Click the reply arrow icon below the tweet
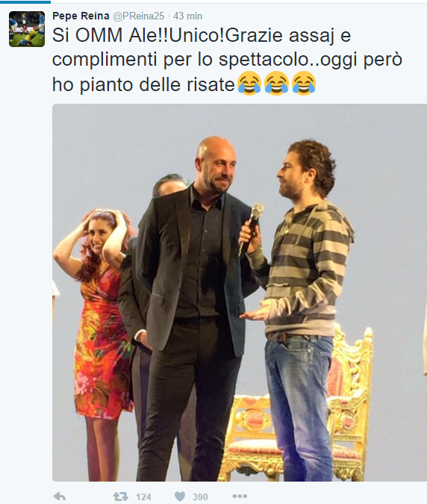The width and height of the screenshot is (427, 504). coord(60,497)
